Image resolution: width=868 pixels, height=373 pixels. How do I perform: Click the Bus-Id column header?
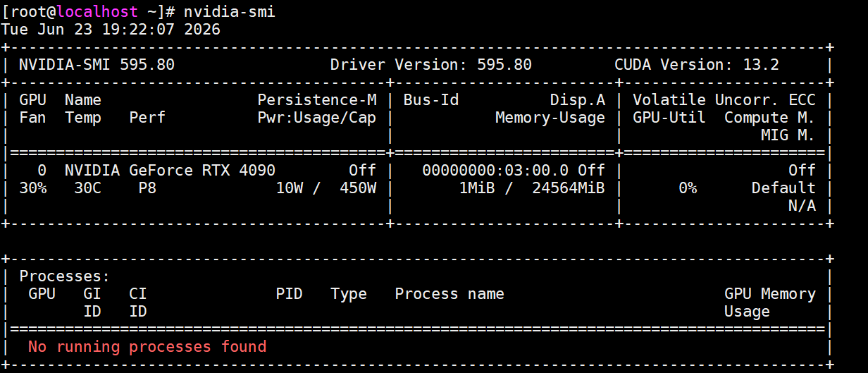coord(431,100)
